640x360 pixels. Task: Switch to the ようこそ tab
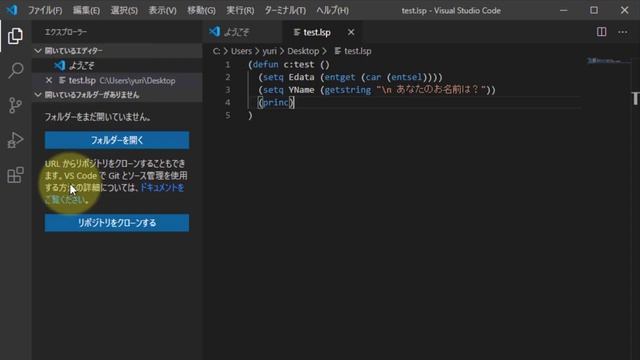[x=242, y=32]
